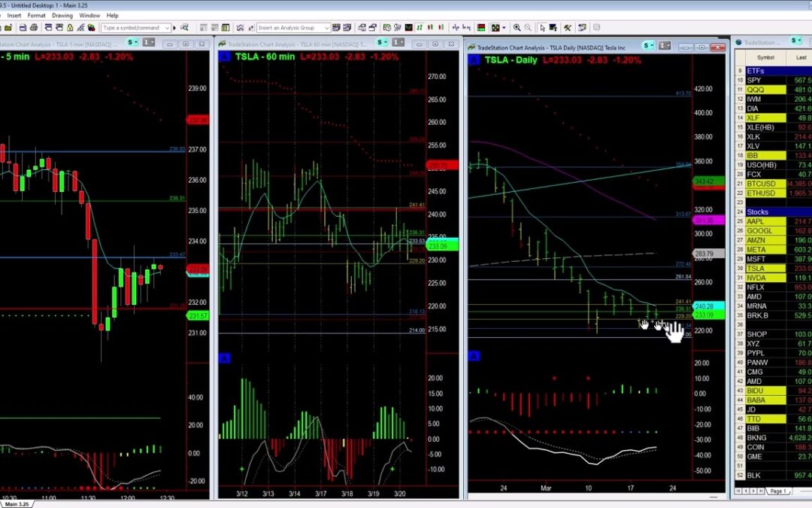This screenshot has width=812, height=508.
Task: Click the chart window icon on the TSLA Daily titlebar
Action: [663, 46]
